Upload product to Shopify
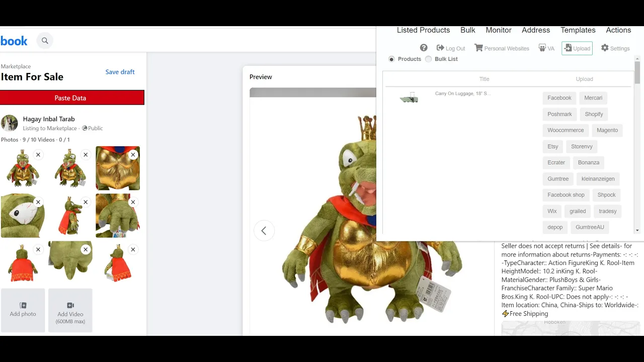This screenshot has height=362, width=644. [594, 114]
